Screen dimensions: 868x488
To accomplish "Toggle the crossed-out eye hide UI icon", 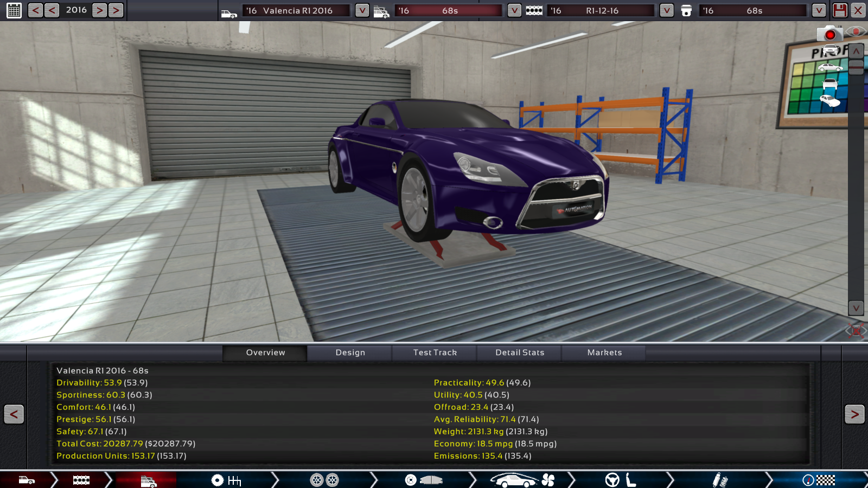I will click(x=856, y=330).
